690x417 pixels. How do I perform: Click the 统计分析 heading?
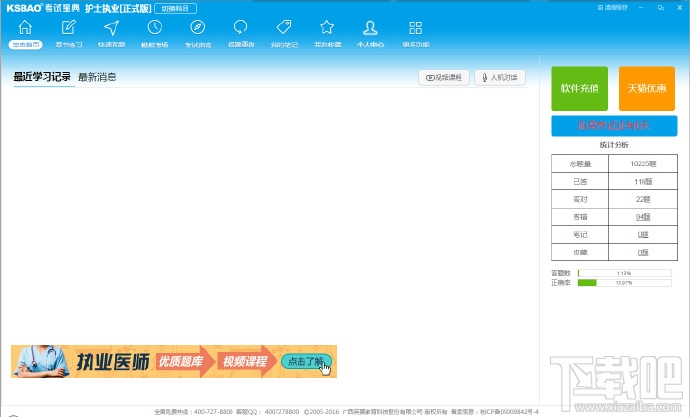pyautogui.click(x=614, y=145)
